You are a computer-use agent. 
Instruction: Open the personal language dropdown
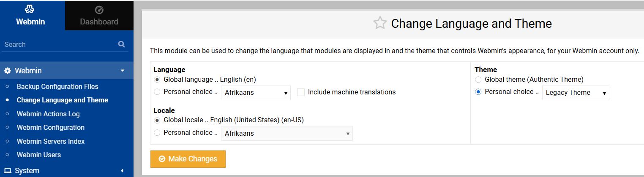pos(256,93)
